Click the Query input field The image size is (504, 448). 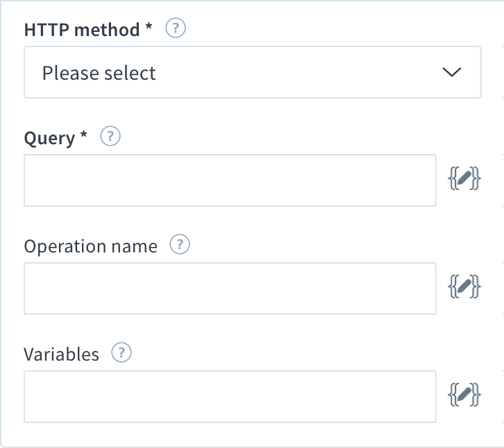(x=230, y=180)
